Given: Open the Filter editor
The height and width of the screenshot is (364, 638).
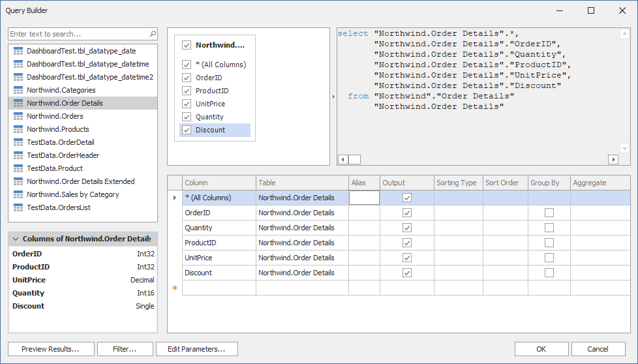Looking at the screenshot, I should coord(125,349).
